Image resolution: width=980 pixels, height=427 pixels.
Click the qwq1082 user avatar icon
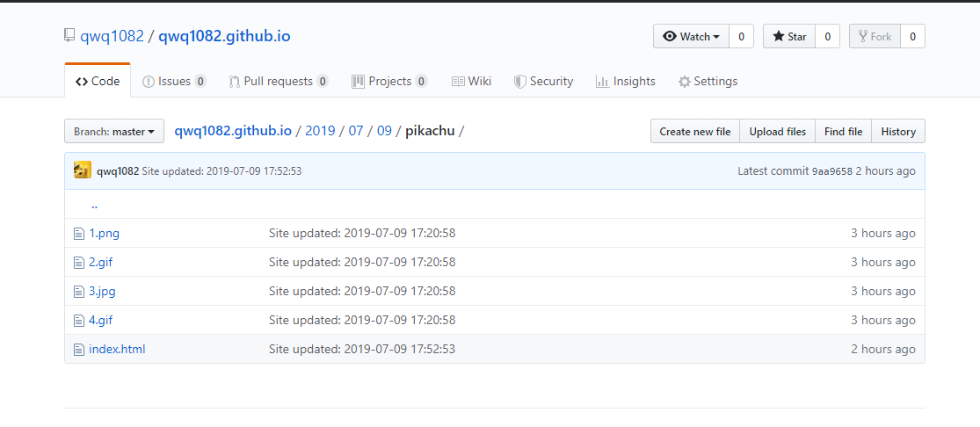83,170
